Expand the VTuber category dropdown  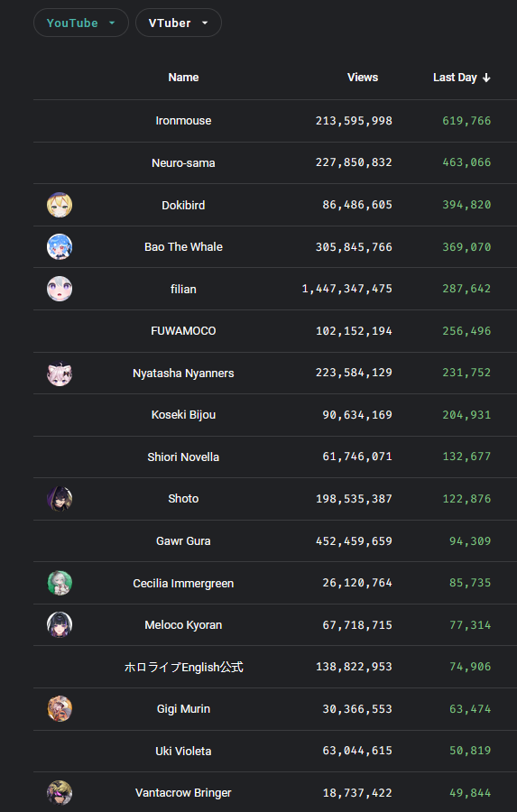[x=179, y=23]
